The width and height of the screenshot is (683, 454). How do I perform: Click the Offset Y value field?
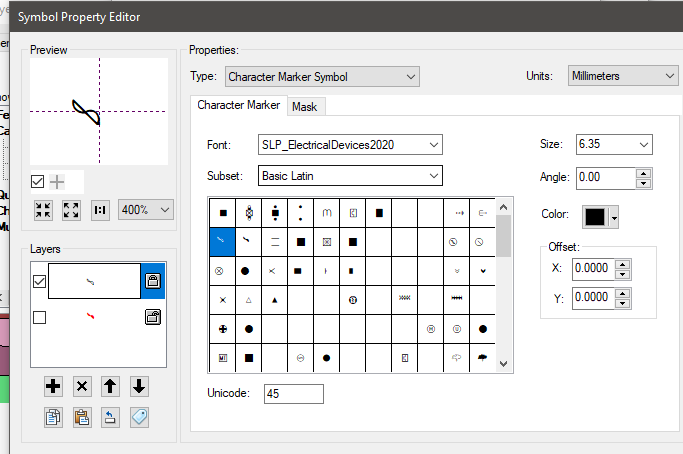(593, 298)
